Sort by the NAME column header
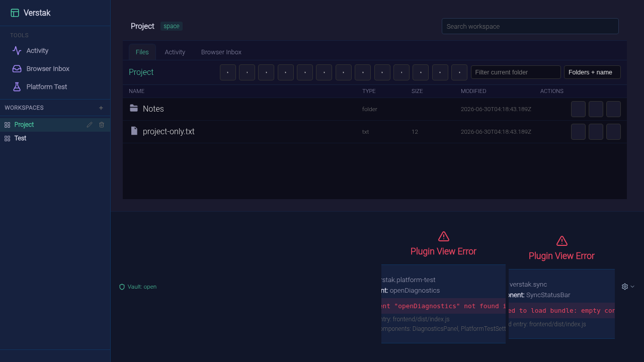Viewport: 644px width, 362px height. (x=136, y=92)
